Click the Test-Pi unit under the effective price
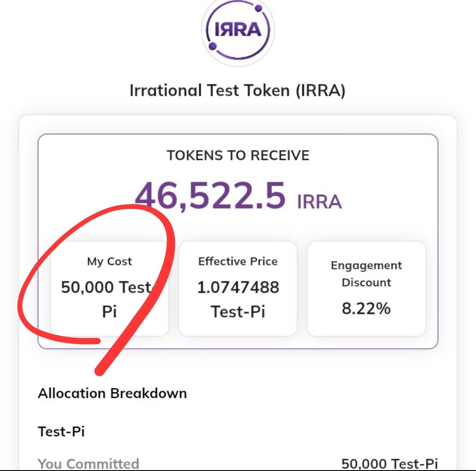The image size is (476, 471). (x=238, y=312)
